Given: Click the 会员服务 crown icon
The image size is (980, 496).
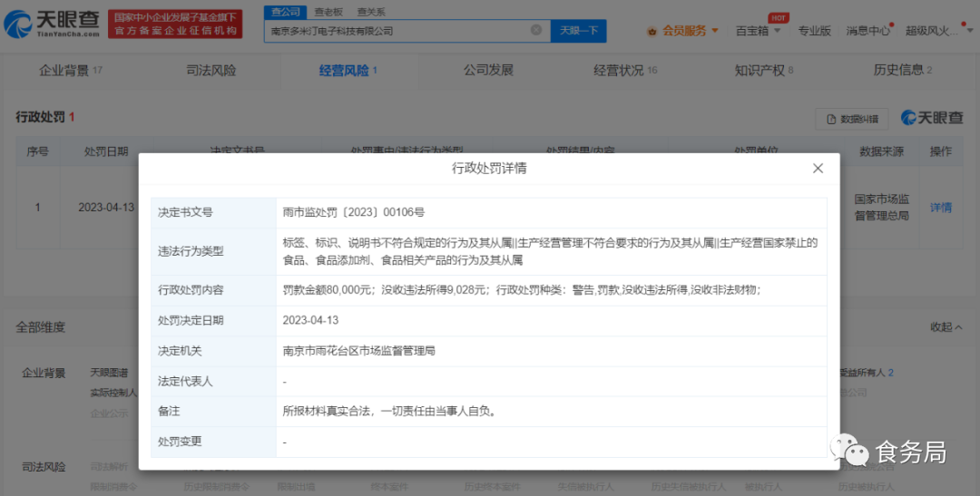Looking at the screenshot, I should point(652,31).
